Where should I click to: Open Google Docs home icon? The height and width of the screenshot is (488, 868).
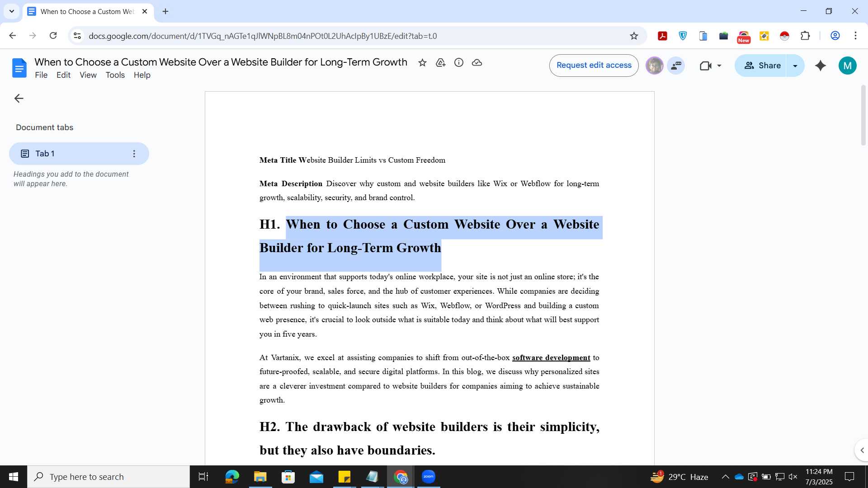point(19,68)
